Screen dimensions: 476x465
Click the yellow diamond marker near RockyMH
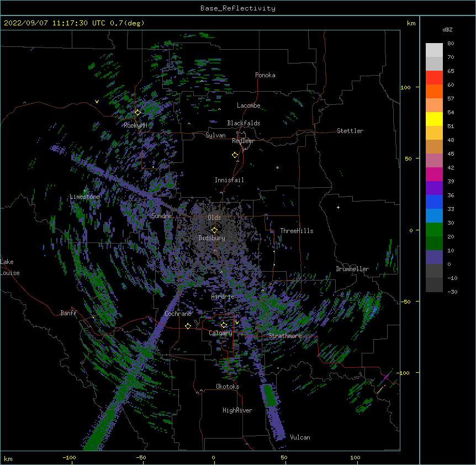click(x=137, y=113)
